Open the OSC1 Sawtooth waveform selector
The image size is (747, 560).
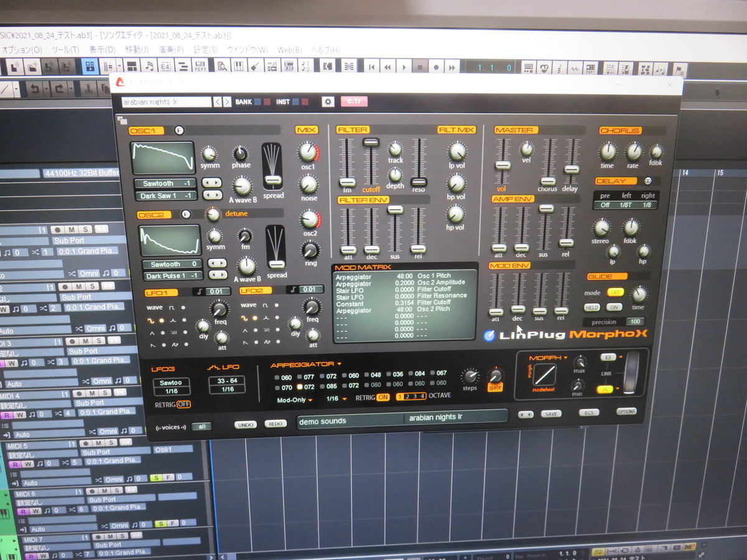pyautogui.click(x=166, y=184)
